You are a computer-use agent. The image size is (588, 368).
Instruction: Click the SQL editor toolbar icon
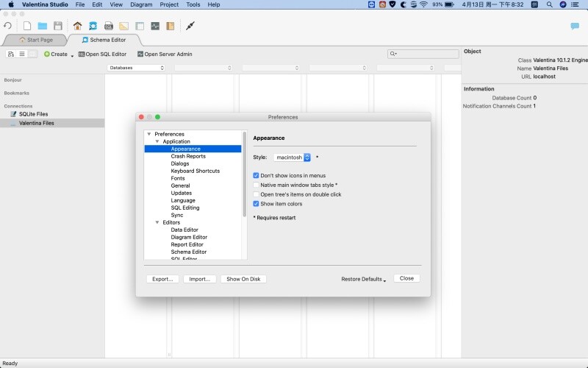(x=109, y=26)
